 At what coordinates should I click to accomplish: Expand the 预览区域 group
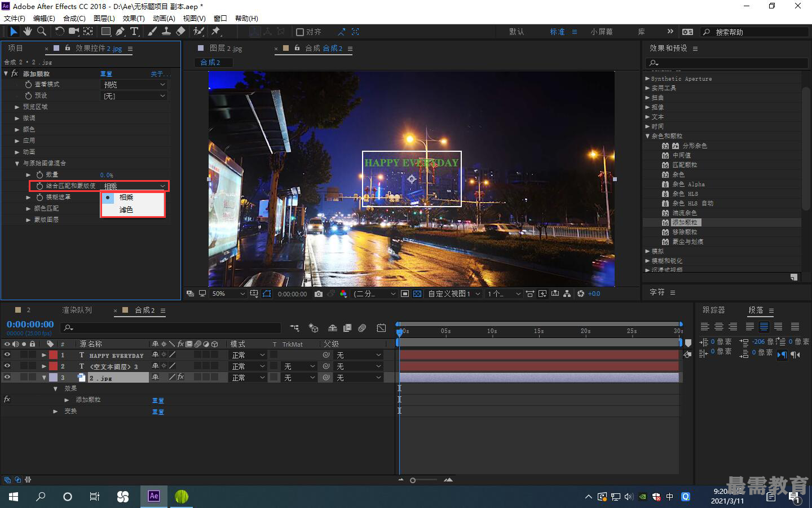click(17, 107)
